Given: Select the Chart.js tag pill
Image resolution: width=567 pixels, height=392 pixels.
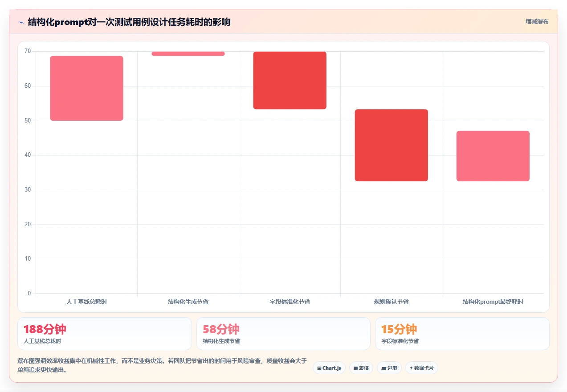Looking at the screenshot, I should click(329, 368).
